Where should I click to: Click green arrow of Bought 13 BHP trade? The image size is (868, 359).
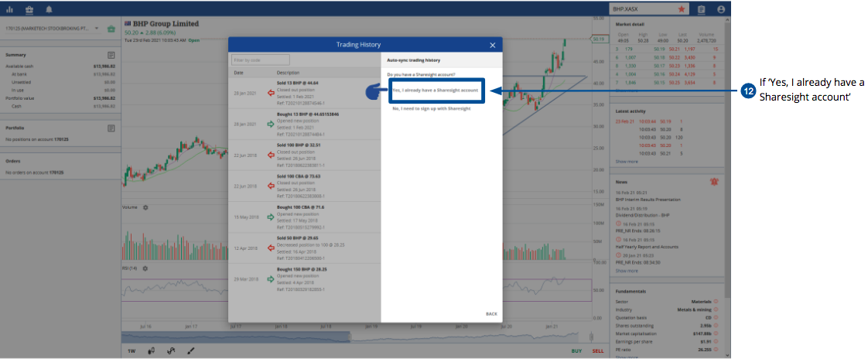(271, 125)
